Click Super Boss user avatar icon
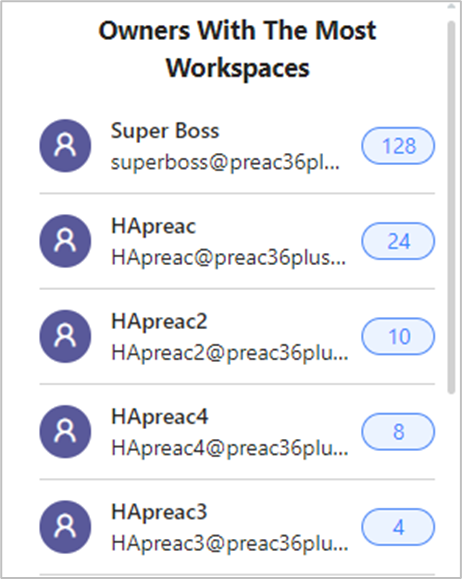Screen dimensions: 462x579 (x=65, y=145)
